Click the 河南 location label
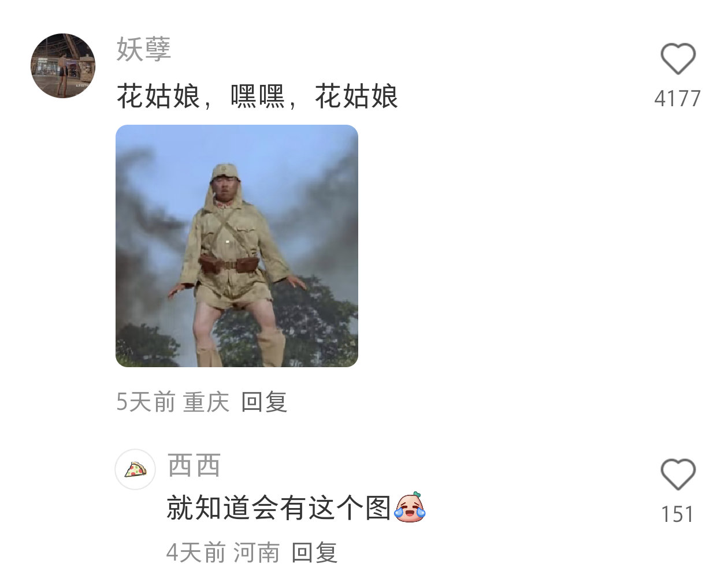Screen dimensions: 728x586 (257, 553)
